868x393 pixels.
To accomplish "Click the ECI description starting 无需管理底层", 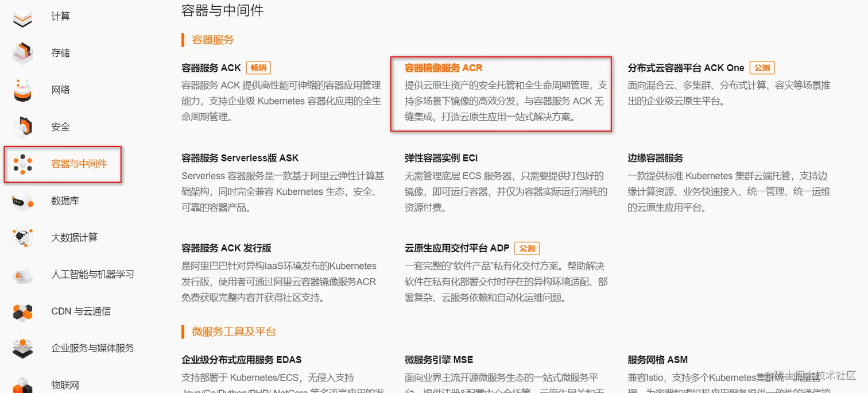I will (x=506, y=191).
